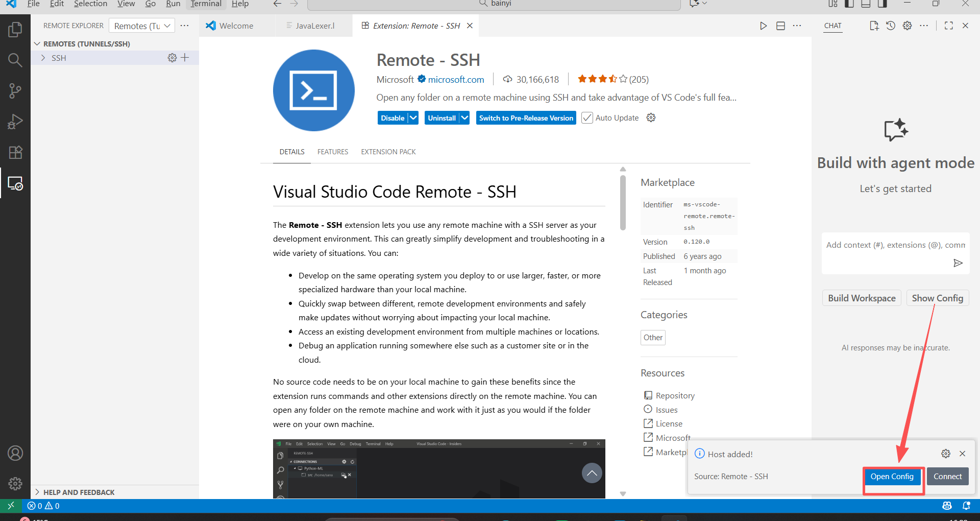Open notification settings gear on Host added toast
This screenshot has width=980, height=521.
click(x=946, y=454)
